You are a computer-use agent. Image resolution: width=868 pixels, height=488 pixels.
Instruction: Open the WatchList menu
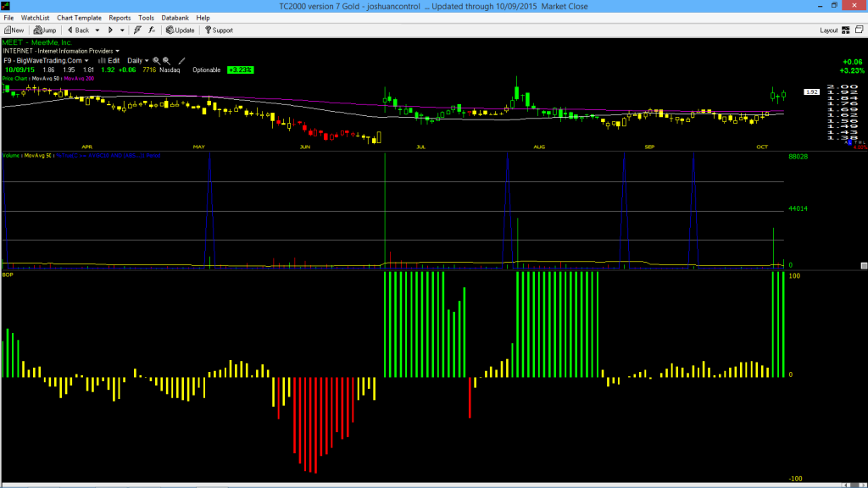click(x=35, y=18)
